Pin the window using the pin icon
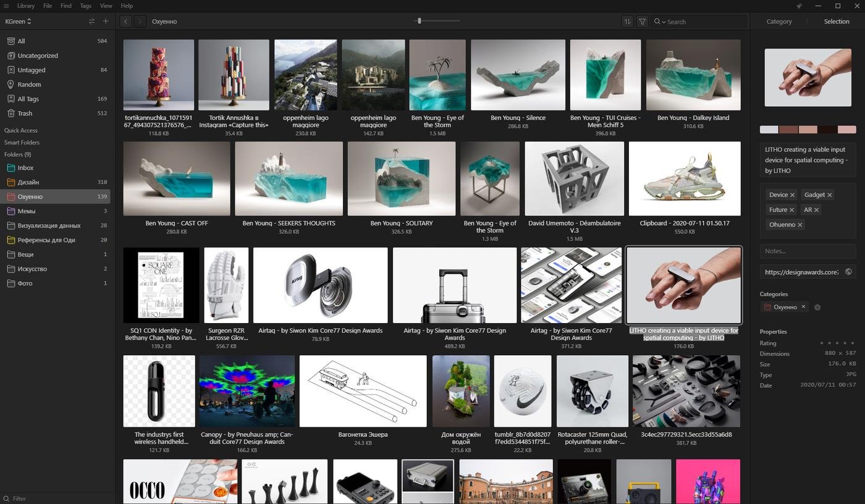Screen dimensions: 865x504 click(x=798, y=6)
